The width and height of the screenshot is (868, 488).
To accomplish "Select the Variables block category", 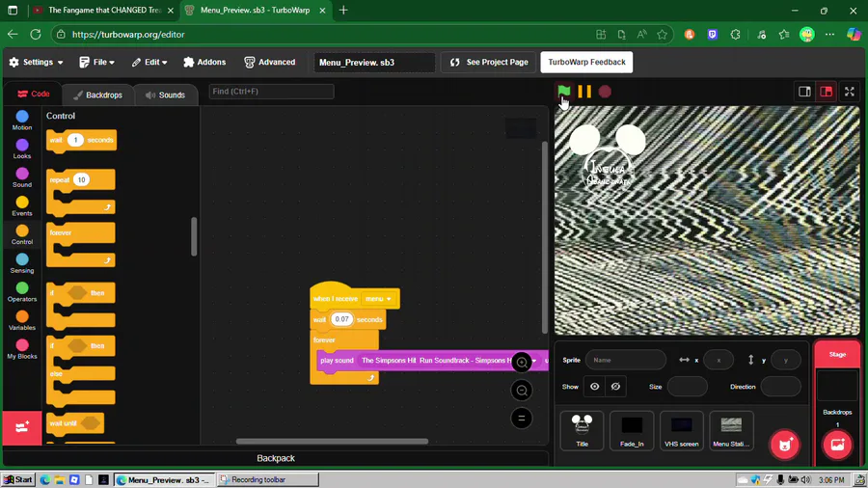I will coord(22,320).
